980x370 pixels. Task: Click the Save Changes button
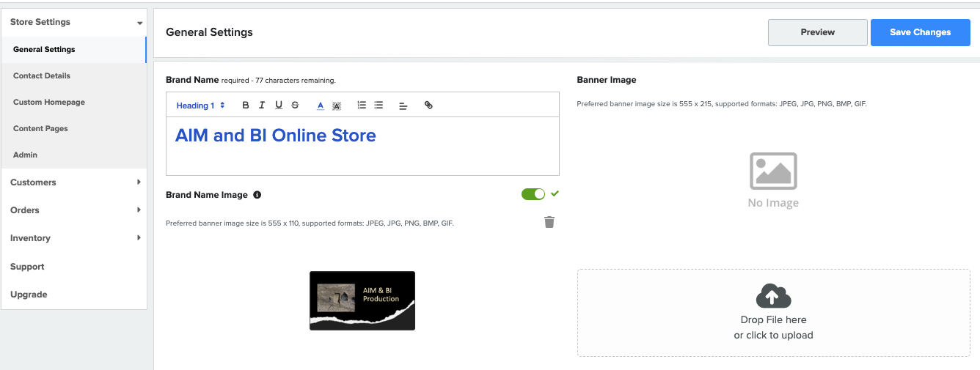tap(921, 32)
